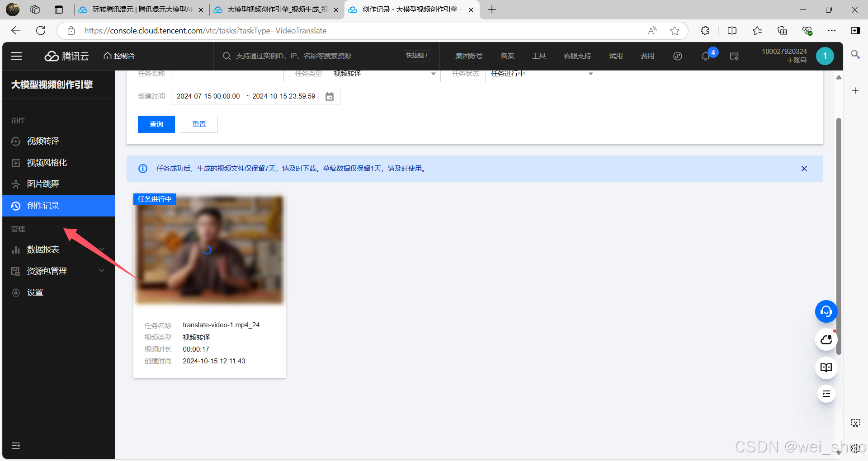This screenshot has width=868, height=461.
Task: Open the task status dropdown 任务进行中
Action: point(541,74)
